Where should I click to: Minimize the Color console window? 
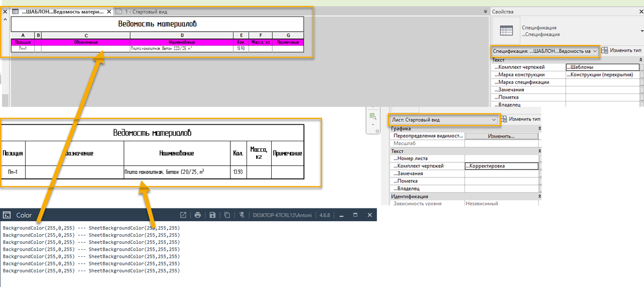(341, 215)
